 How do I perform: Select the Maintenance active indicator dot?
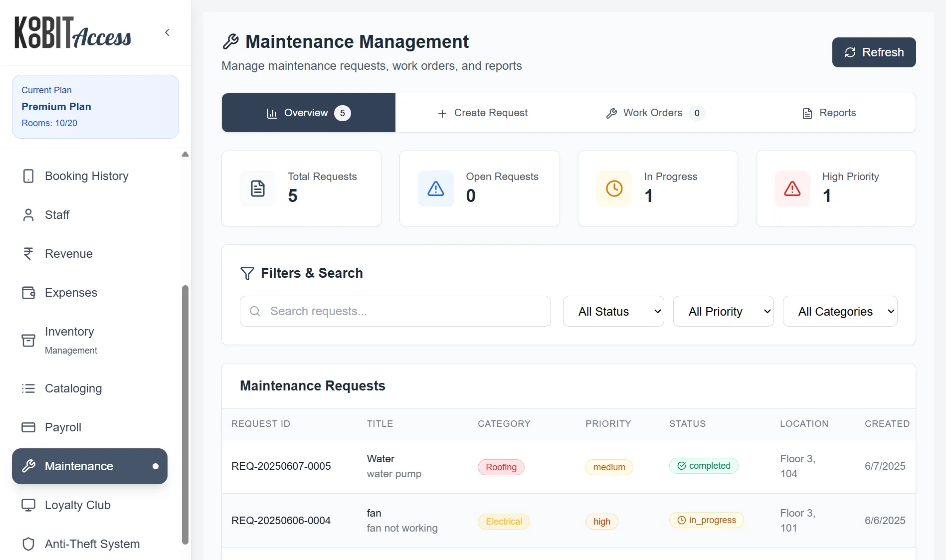(156, 466)
